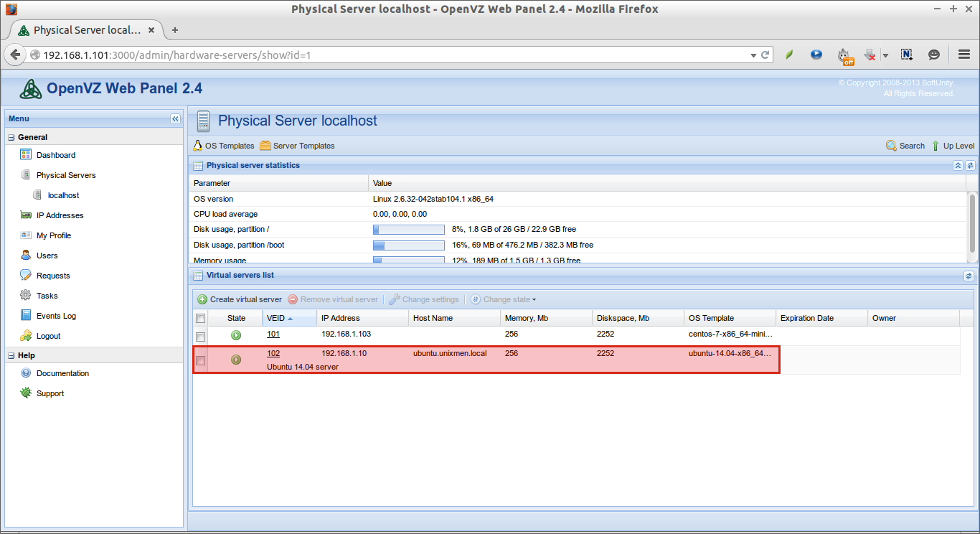Refresh the Virtual servers list panel
The width and height of the screenshot is (980, 534).
[969, 276]
